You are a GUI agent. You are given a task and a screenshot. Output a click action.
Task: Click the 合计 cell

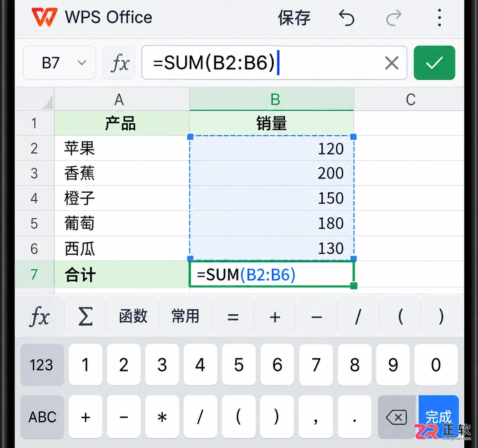pyautogui.click(x=122, y=274)
